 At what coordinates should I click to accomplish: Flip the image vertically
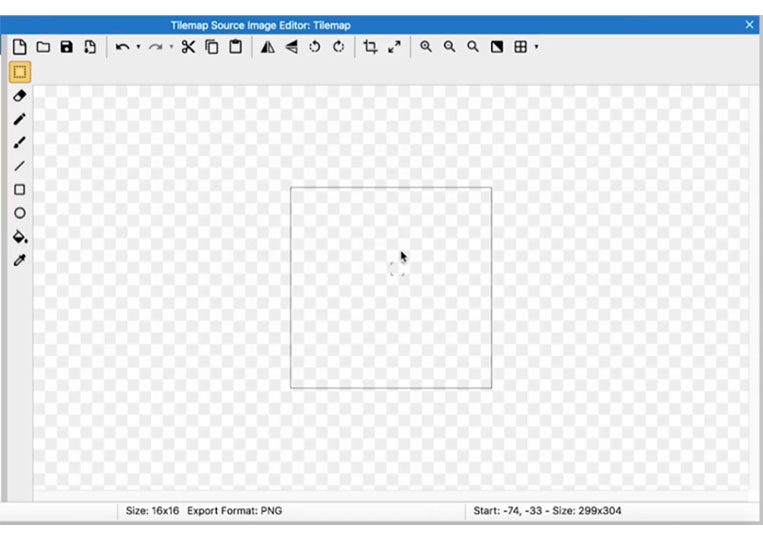[x=291, y=47]
